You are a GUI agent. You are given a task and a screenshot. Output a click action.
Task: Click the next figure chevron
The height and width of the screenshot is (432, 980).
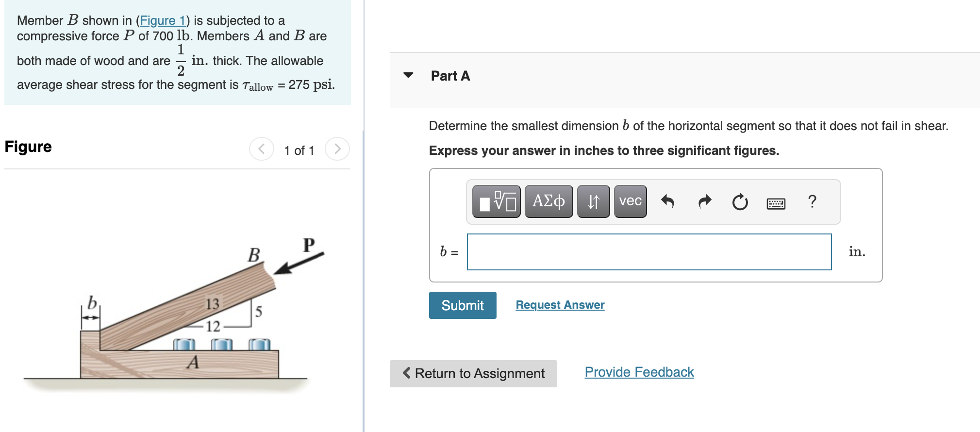tap(337, 150)
